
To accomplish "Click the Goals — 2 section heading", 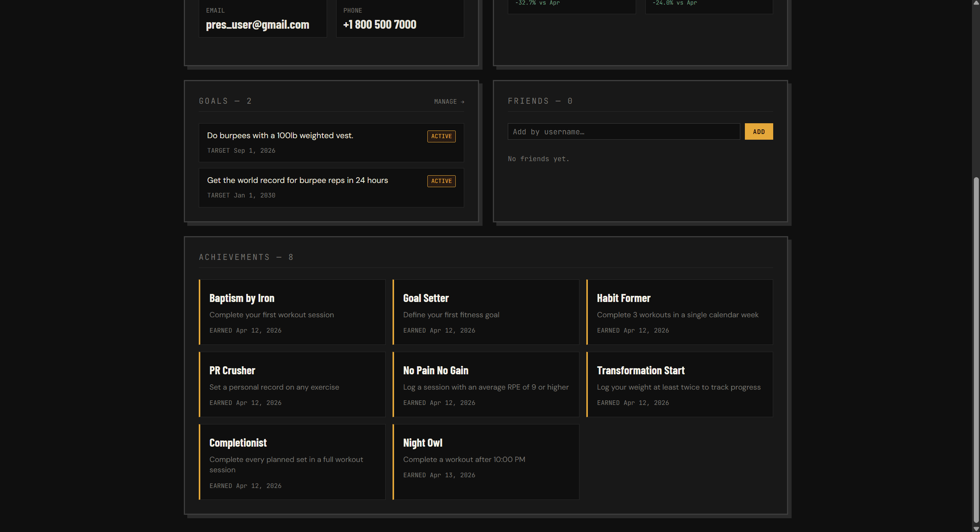I will [225, 101].
